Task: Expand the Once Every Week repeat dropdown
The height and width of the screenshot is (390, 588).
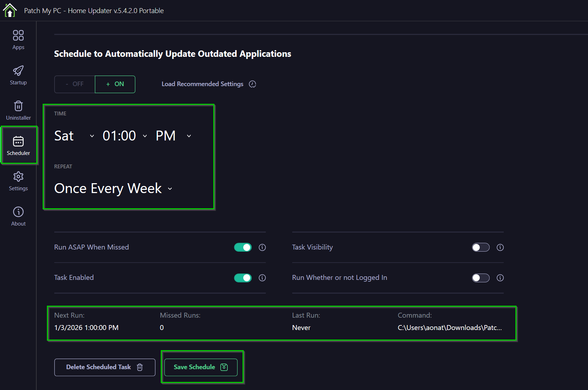Action: click(113, 188)
